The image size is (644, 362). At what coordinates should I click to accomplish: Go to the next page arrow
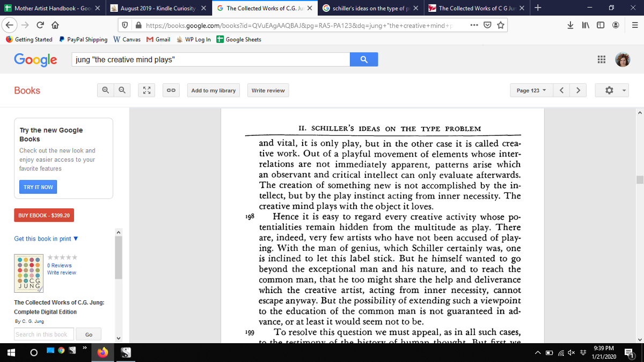(578, 90)
